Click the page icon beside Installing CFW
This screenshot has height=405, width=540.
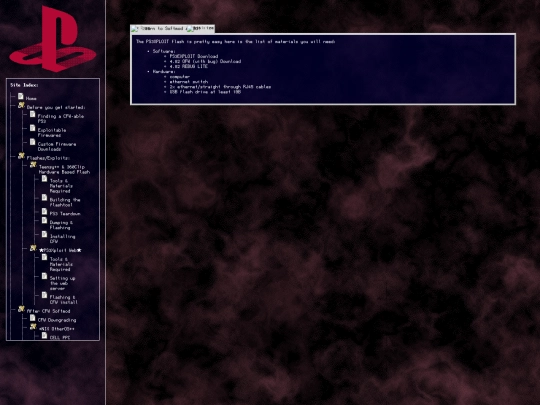click(x=44, y=234)
